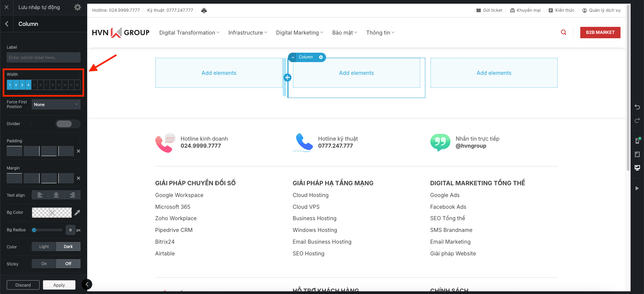Set Color option to Light
644x294 pixels.
pyautogui.click(x=44, y=247)
